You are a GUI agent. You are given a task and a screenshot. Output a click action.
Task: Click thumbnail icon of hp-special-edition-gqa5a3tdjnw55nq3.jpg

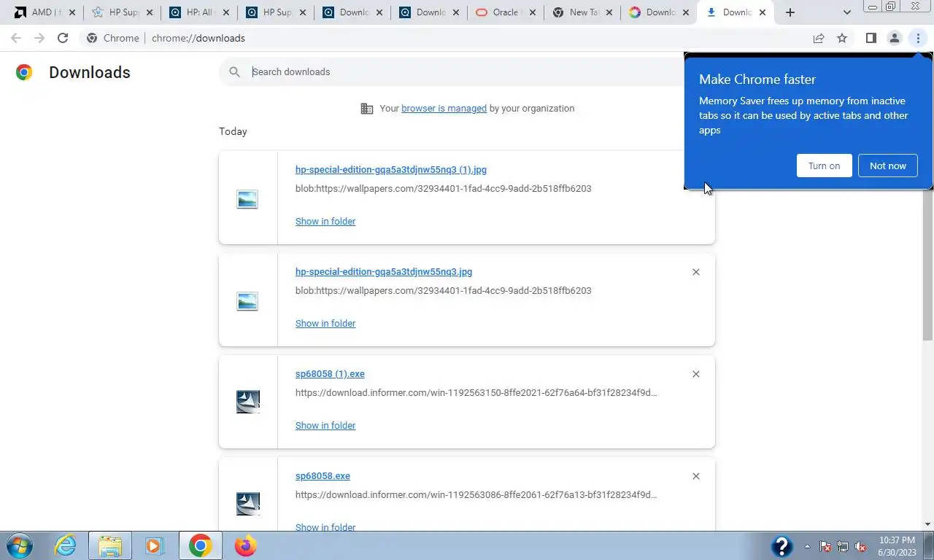click(x=247, y=300)
